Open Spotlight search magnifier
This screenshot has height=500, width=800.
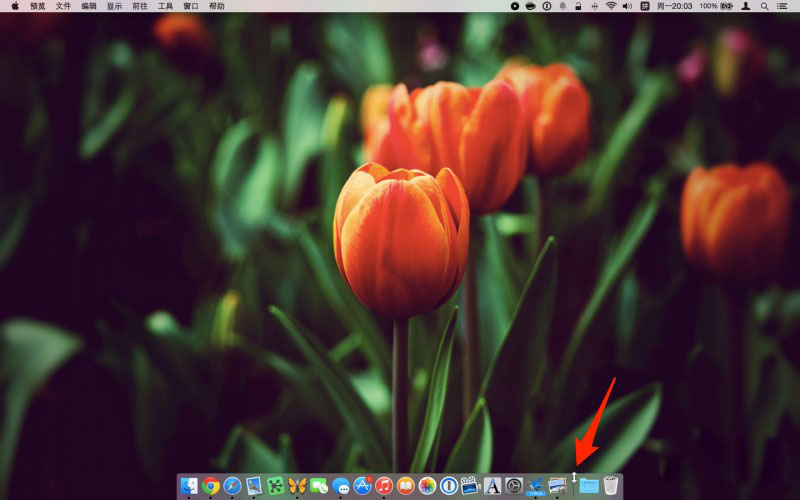pyautogui.click(x=764, y=6)
